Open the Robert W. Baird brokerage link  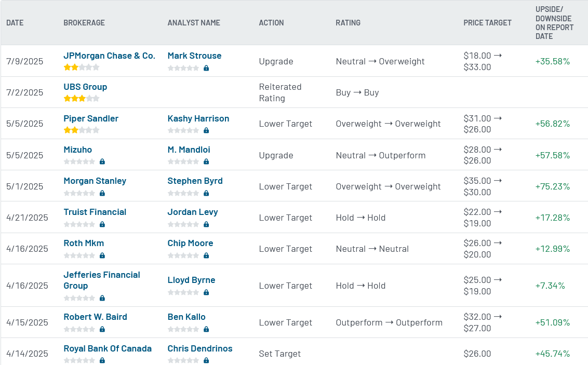coord(95,317)
